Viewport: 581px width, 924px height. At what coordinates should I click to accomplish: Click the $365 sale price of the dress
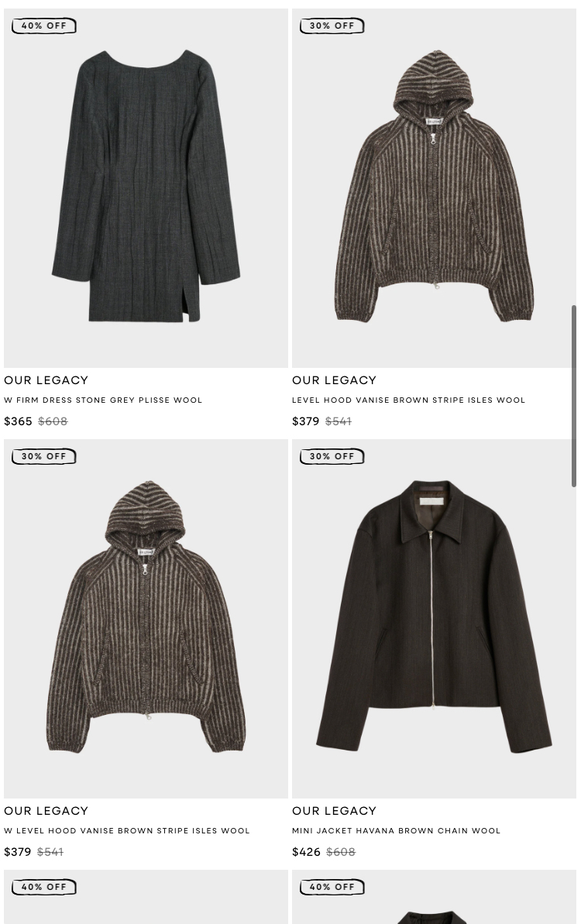[x=19, y=421]
